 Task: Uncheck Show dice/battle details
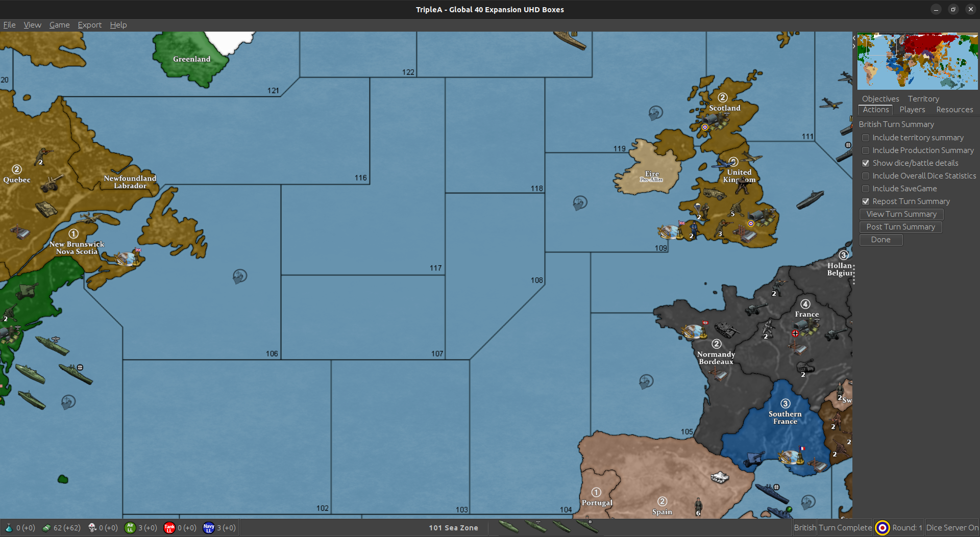click(x=866, y=163)
